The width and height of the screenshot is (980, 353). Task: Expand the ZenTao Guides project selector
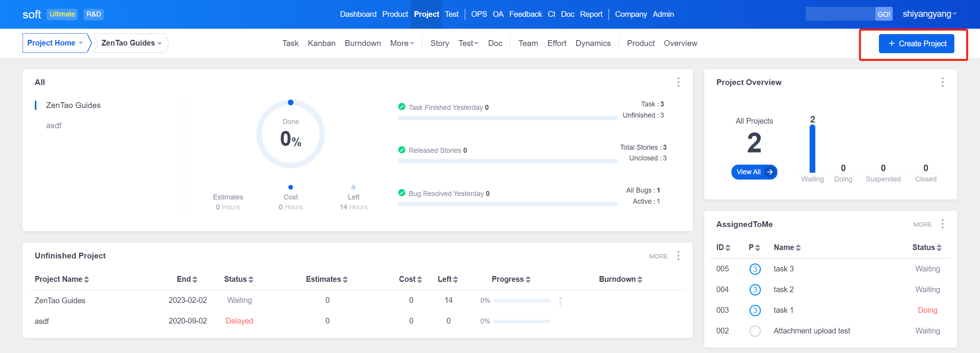pos(131,43)
